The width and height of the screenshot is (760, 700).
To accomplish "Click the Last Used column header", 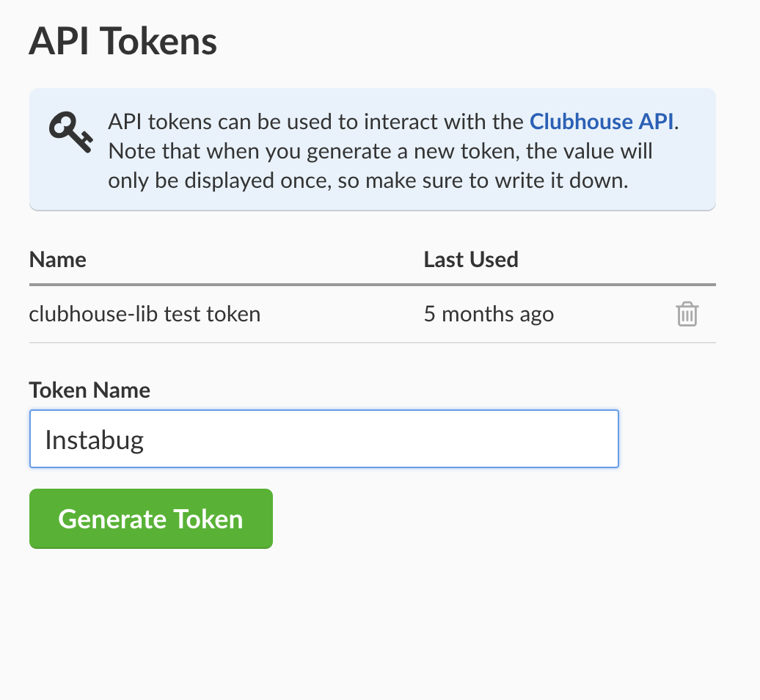I will click(x=471, y=260).
